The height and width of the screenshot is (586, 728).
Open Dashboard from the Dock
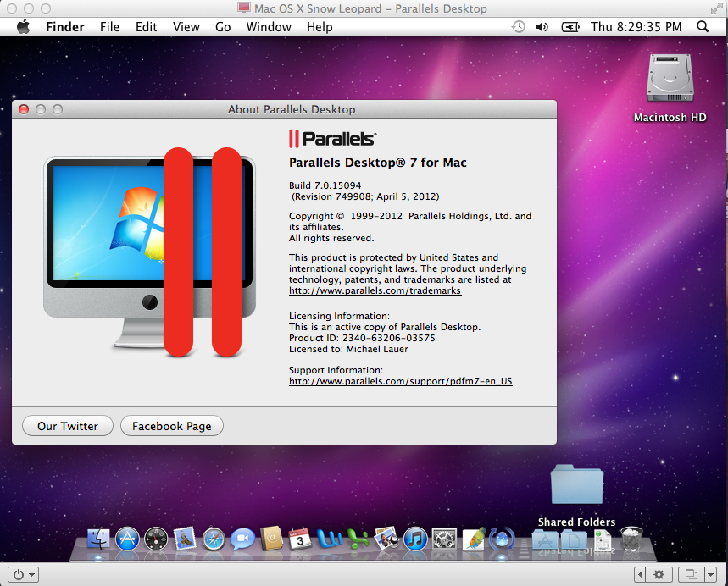pyautogui.click(x=156, y=539)
